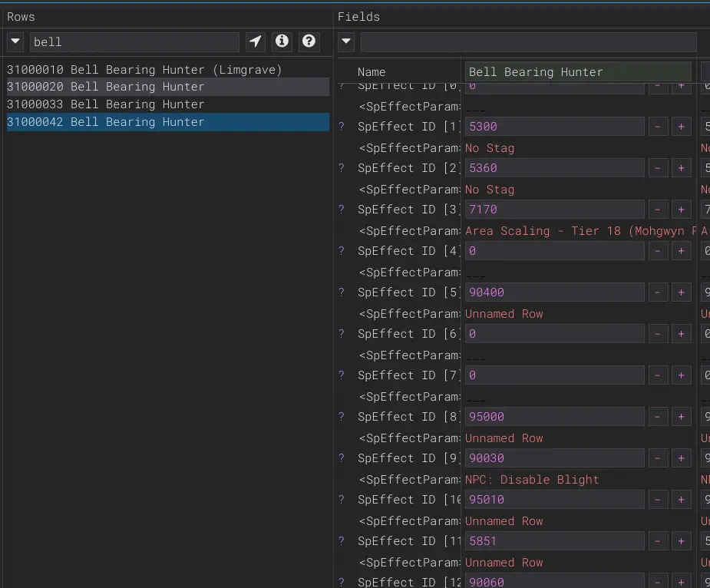
Task: Increment SpEffect ID [6] with plus button
Action: 681,334
